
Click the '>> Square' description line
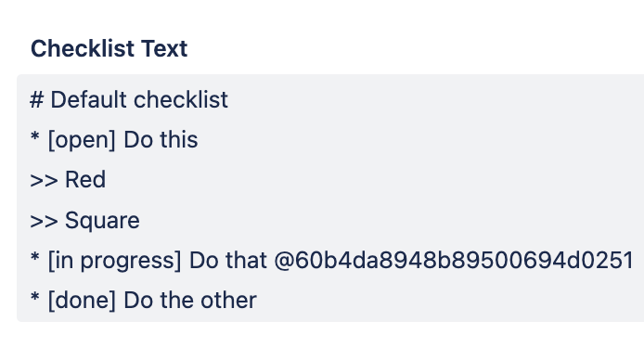pos(85,221)
